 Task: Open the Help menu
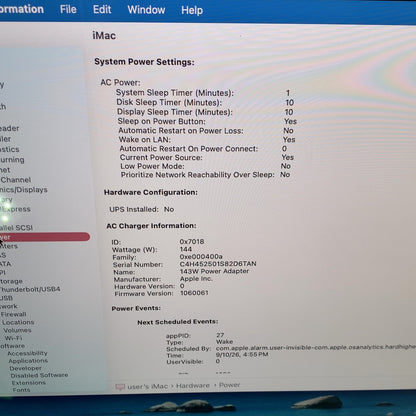point(192,10)
